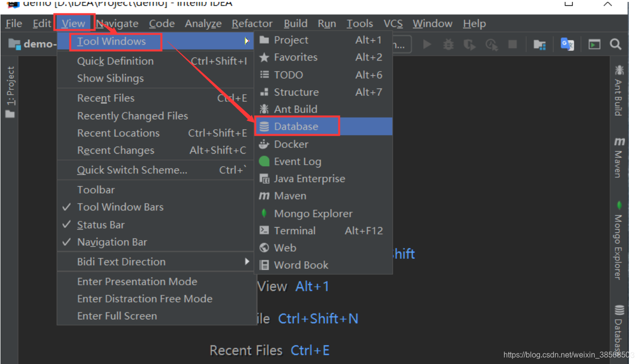
Task: Open the Help menu
Action: pos(475,24)
